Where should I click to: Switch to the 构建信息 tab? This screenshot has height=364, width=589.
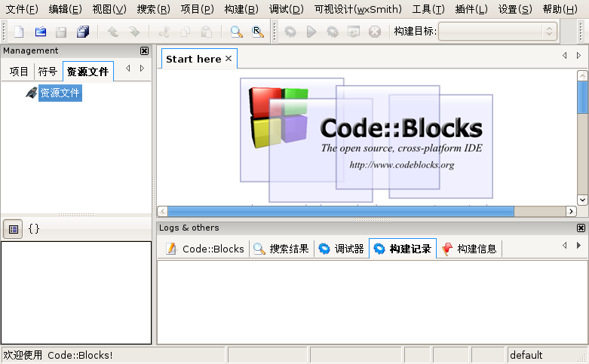click(469, 249)
